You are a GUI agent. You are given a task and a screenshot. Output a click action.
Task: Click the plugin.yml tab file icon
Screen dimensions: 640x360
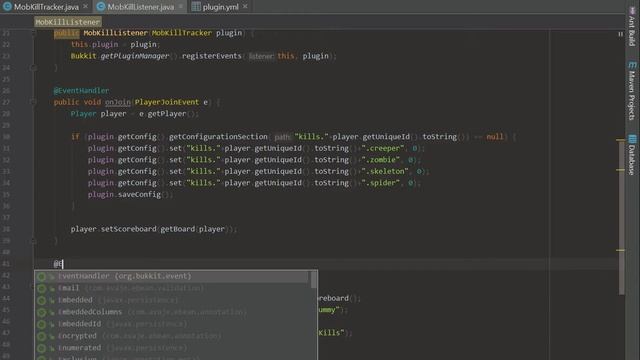[x=196, y=7]
